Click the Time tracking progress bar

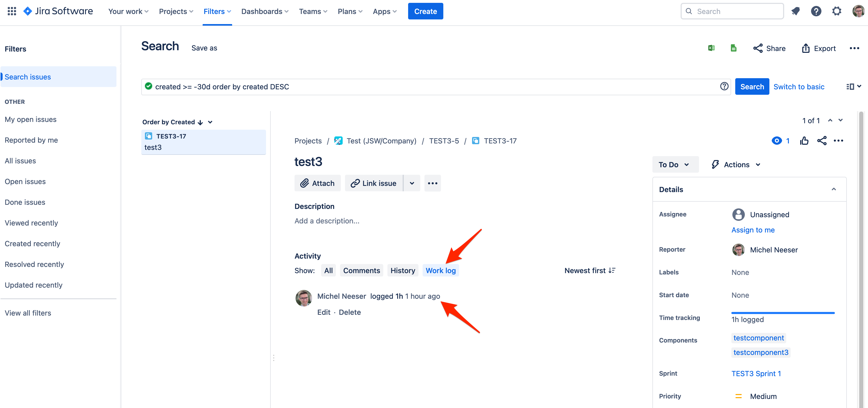pyautogui.click(x=782, y=313)
